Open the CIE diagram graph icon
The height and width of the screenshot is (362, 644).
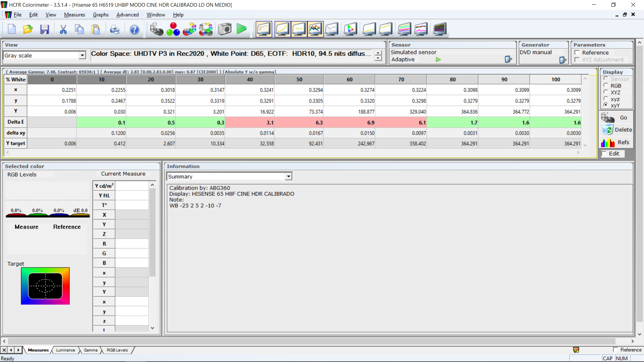350,29
